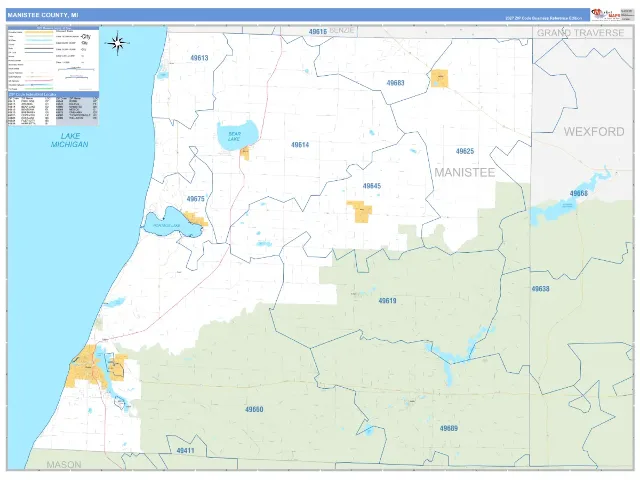Click the compass rose icon
The height and width of the screenshot is (480, 640).
pyautogui.click(x=117, y=42)
